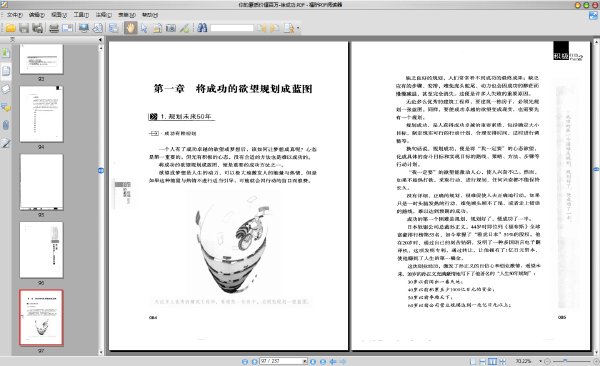Screen dimensions: 600x366
Task: Switch to continuous facing layout
Action: pos(503,361)
